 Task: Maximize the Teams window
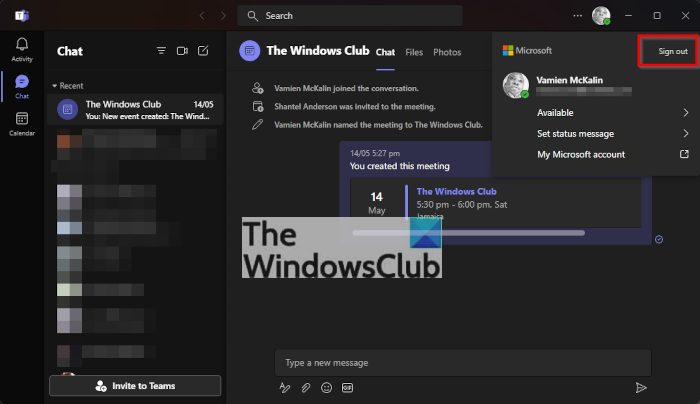(x=657, y=16)
